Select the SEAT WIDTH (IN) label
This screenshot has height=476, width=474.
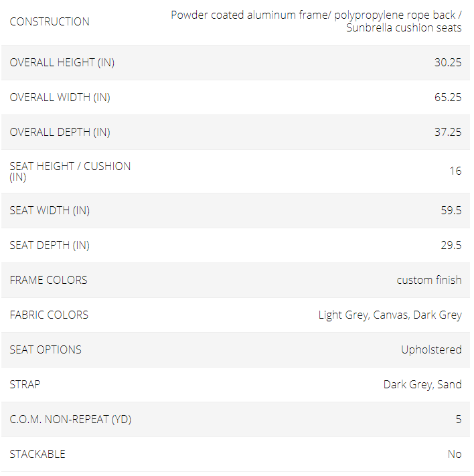tap(50, 211)
